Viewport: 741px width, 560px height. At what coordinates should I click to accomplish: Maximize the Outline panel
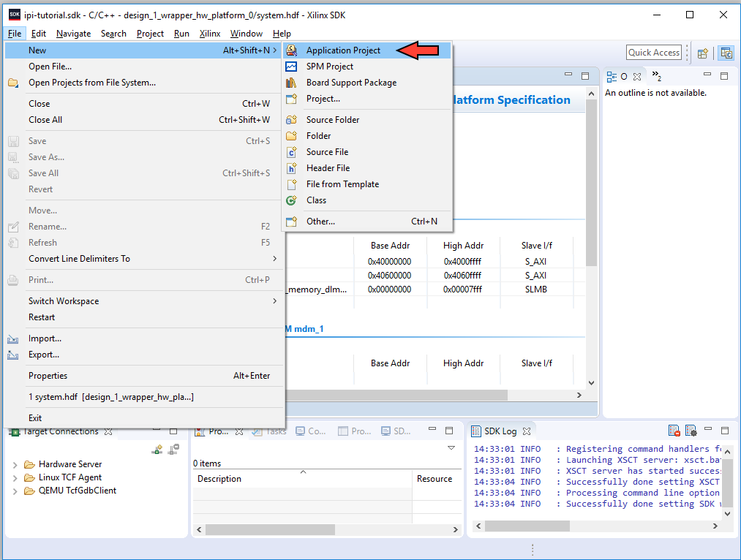(724, 75)
